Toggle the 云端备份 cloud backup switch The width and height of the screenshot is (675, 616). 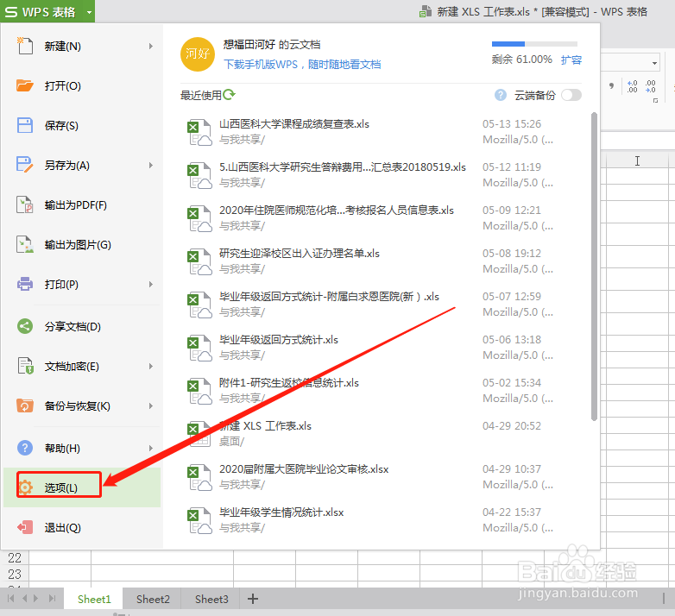[x=571, y=95]
